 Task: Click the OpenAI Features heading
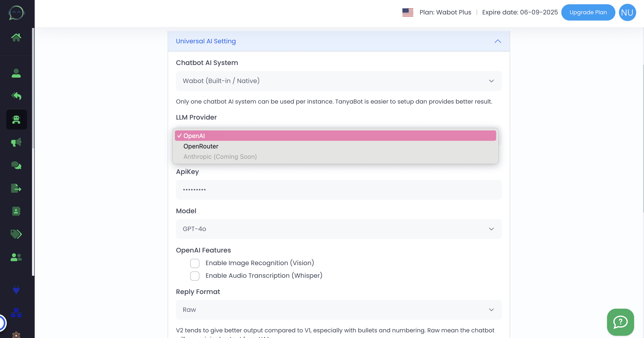point(203,250)
